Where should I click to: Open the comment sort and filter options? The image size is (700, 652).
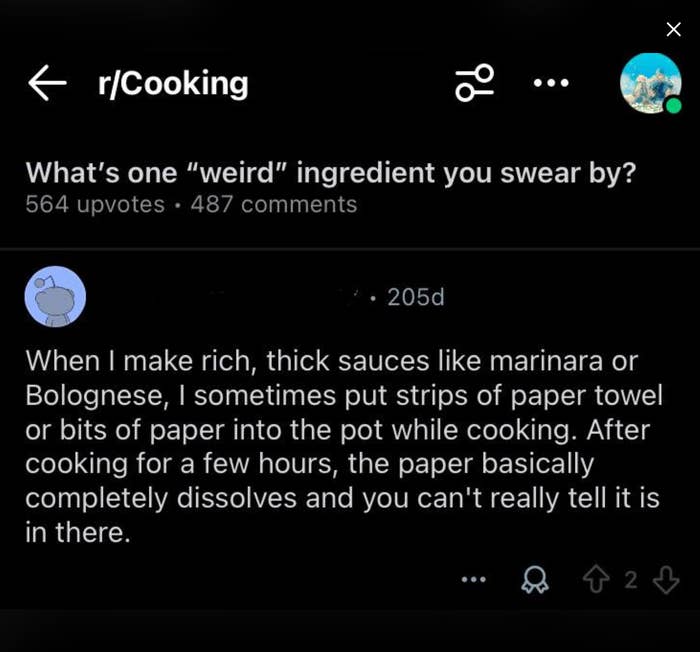coord(475,83)
